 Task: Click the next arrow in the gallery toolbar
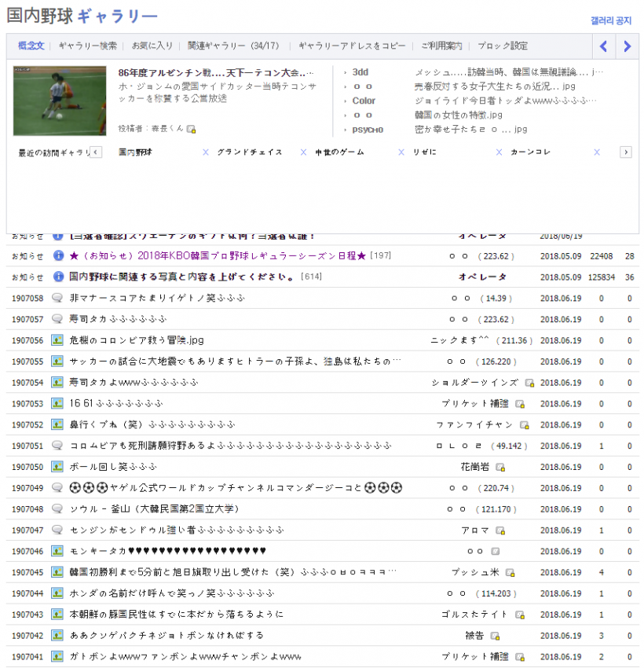pos(627,46)
